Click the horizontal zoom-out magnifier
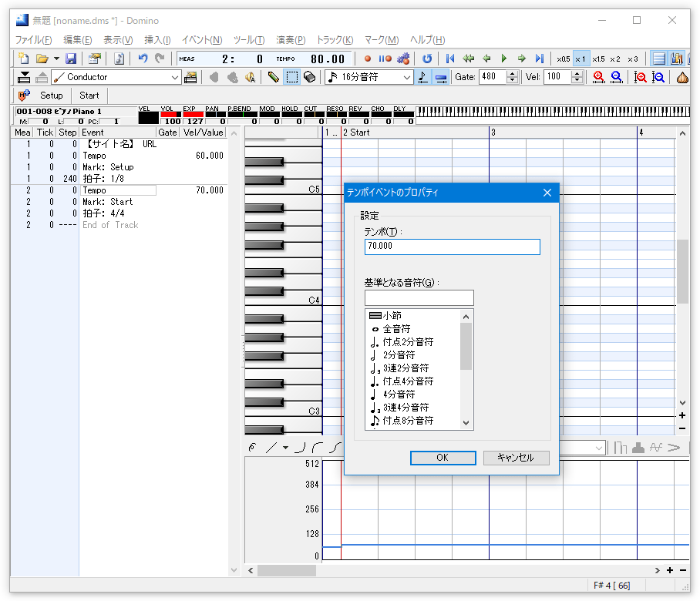Image resolution: width=700 pixels, height=601 pixels. click(617, 77)
